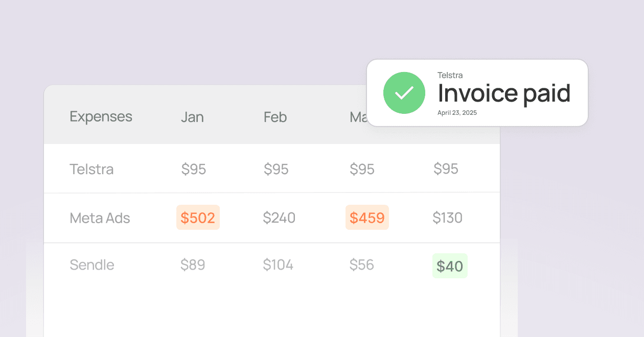Open the Telstra expense row

click(x=272, y=168)
